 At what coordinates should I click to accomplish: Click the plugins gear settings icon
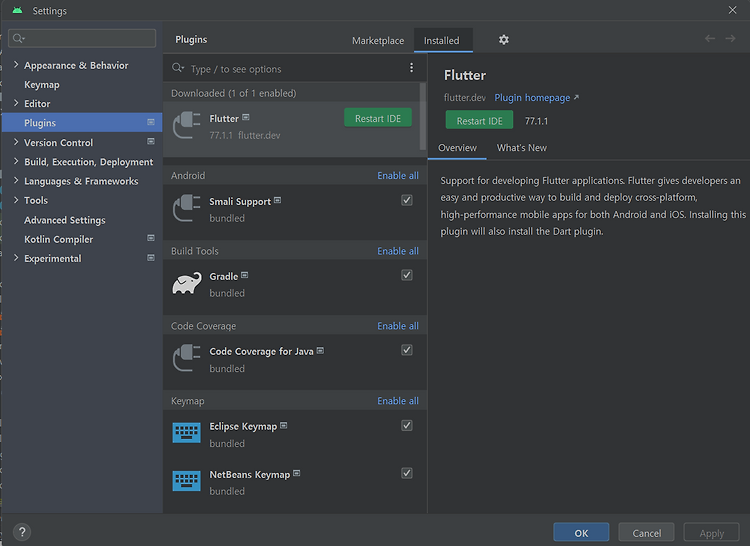click(504, 40)
